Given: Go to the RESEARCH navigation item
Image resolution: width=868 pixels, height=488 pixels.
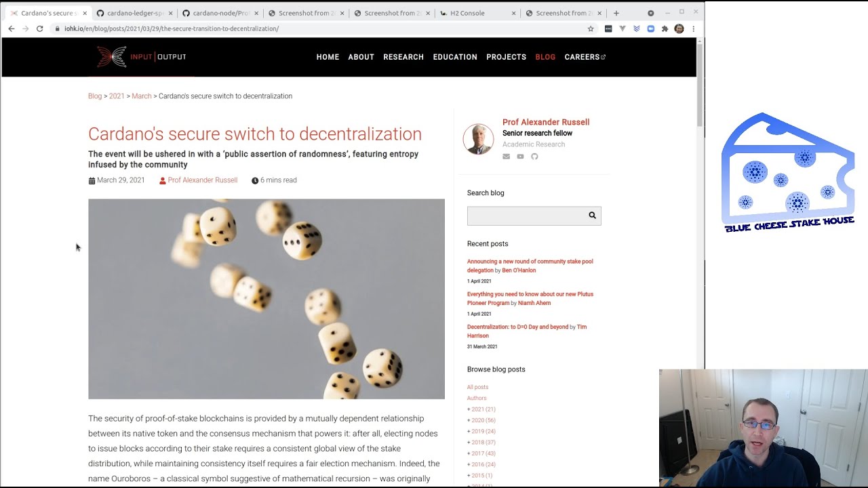Looking at the screenshot, I should tap(403, 57).
